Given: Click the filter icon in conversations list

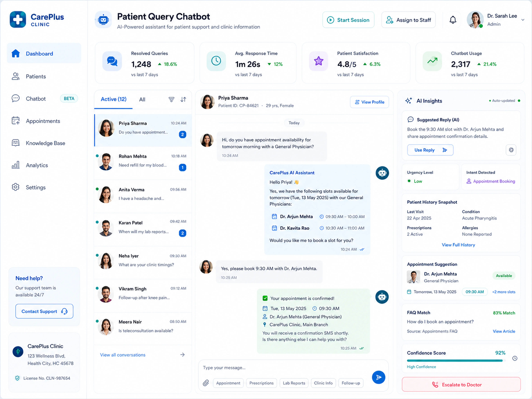Looking at the screenshot, I should click(x=171, y=99).
